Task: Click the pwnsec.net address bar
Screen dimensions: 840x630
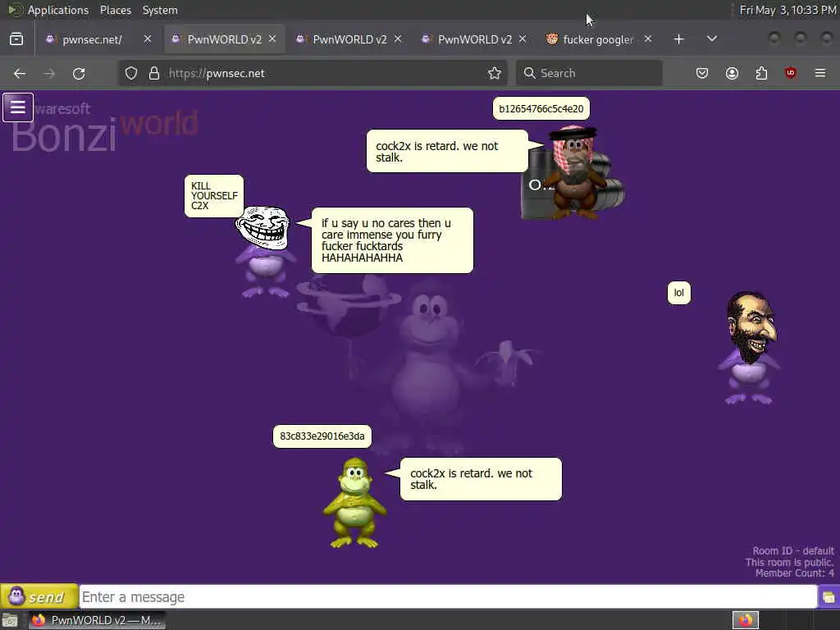Action: coord(313,73)
